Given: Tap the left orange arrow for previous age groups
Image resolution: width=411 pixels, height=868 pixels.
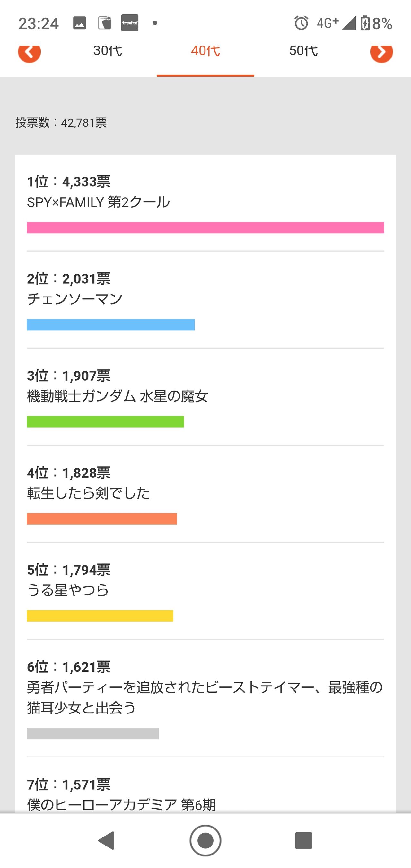Looking at the screenshot, I should pyautogui.click(x=29, y=53).
